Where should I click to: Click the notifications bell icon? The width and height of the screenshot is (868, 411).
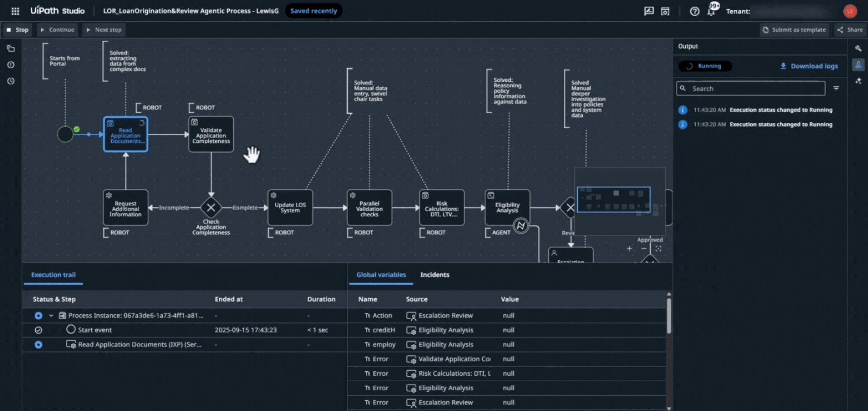coord(711,11)
